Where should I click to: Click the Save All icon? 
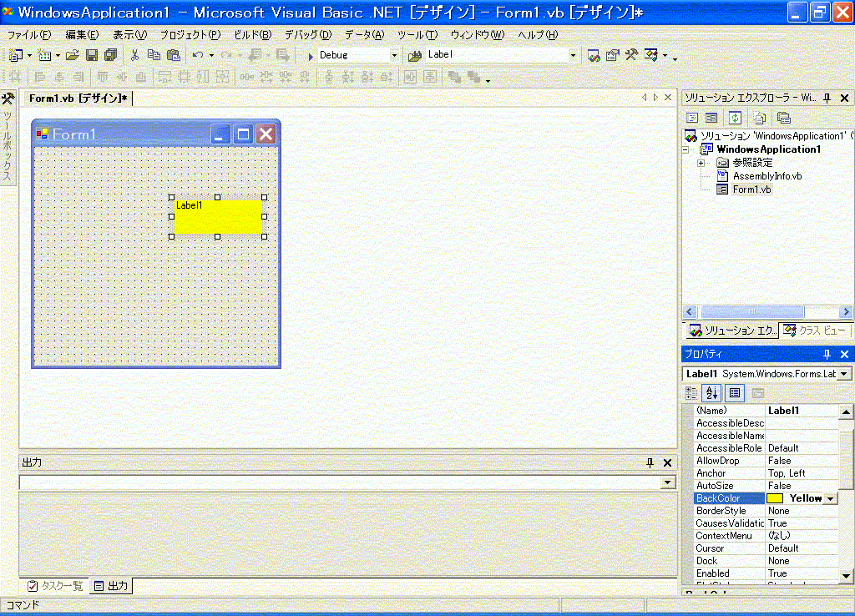click(x=111, y=55)
